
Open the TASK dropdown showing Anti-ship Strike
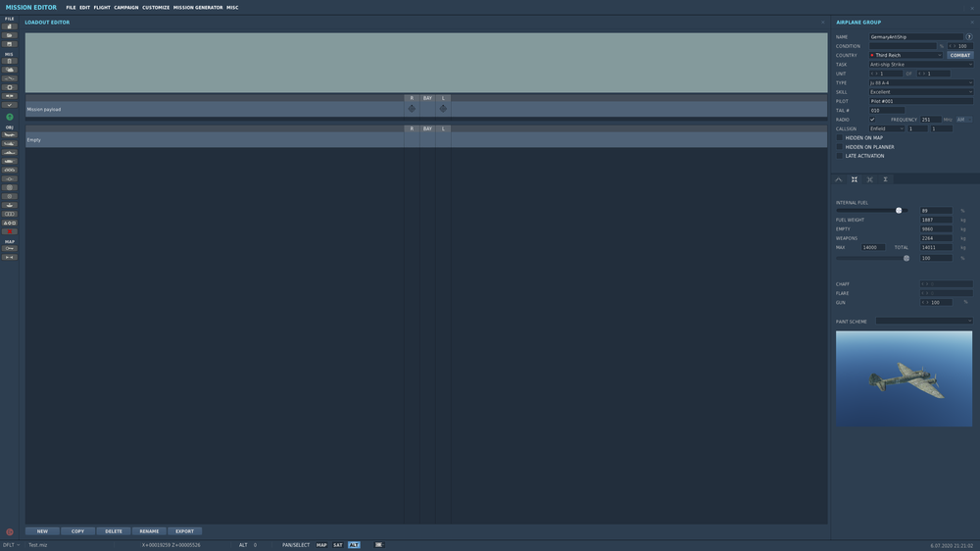pyautogui.click(x=920, y=65)
